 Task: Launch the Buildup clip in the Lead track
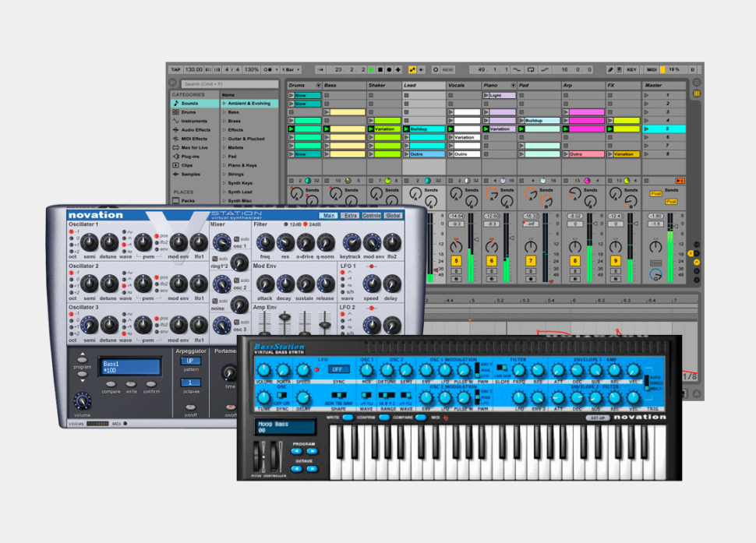tap(406, 129)
